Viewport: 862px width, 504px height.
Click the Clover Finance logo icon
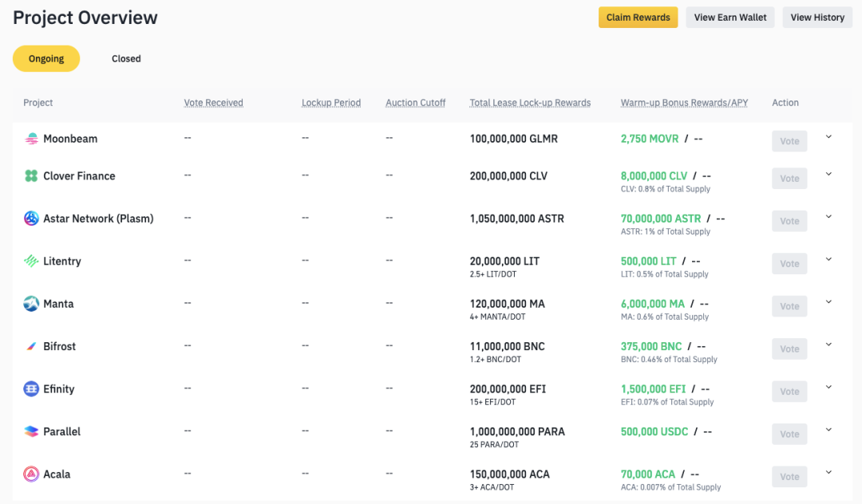[31, 175]
